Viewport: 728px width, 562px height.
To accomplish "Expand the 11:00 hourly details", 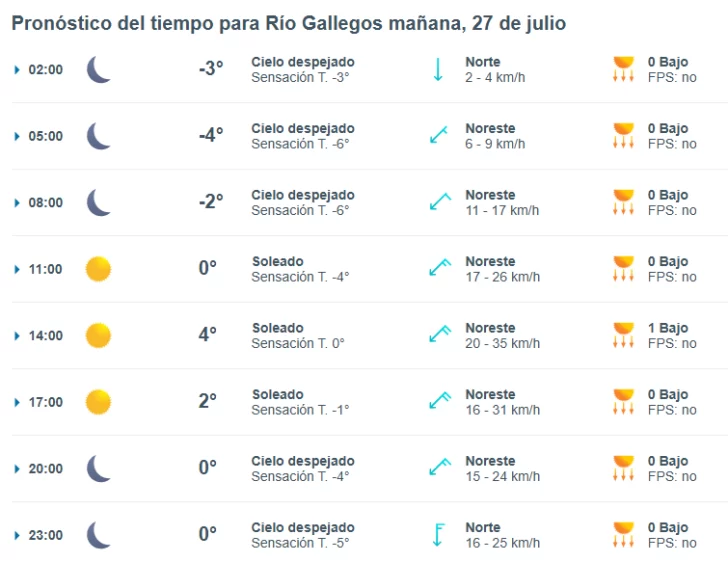I will (18, 269).
